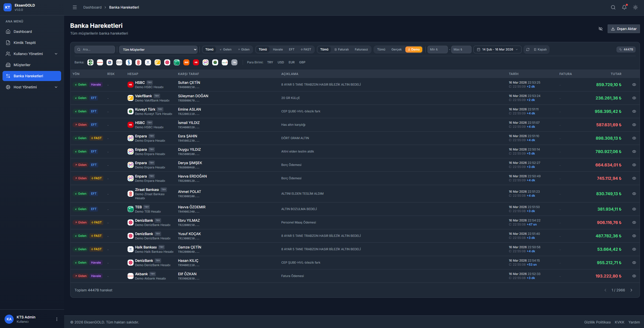Enable the Demo filter toggle

414,49
